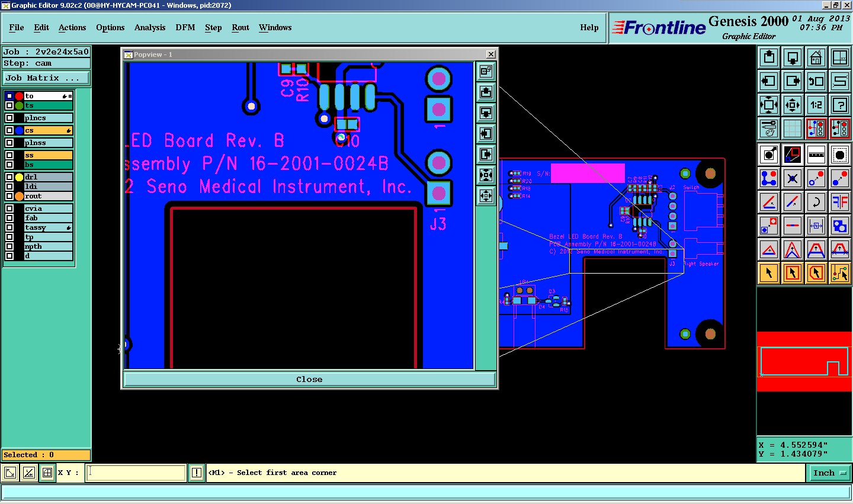This screenshot has height=504, width=853.
Task: Choose the rectangle area selection pointer
Action: (793, 273)
